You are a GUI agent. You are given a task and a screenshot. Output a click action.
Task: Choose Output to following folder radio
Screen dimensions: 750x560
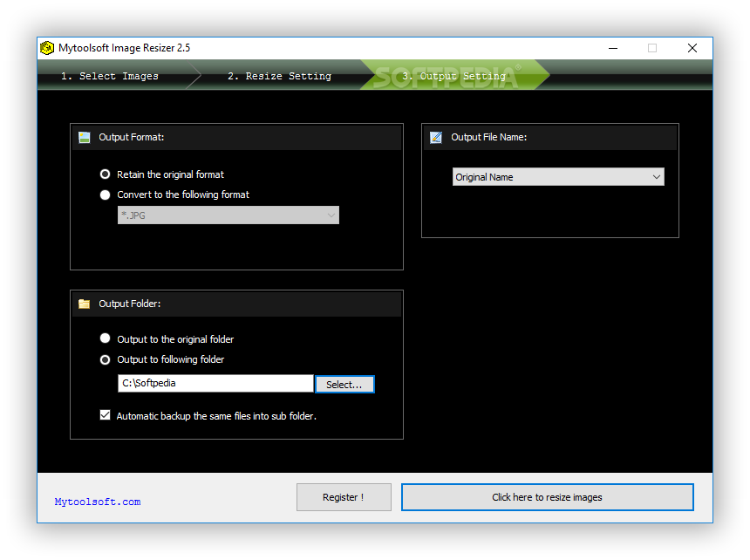click(105, 359)
